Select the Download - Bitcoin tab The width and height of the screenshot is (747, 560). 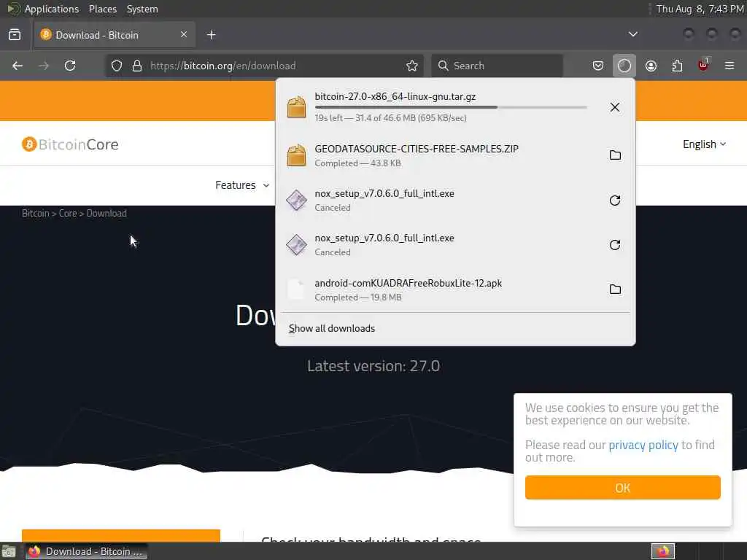click(115, 35)
